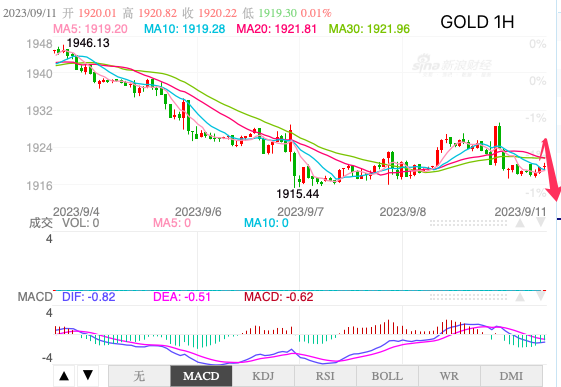Click the down arrow beside indicator tabs
561x387 pixels.
(x=88, y=376)
